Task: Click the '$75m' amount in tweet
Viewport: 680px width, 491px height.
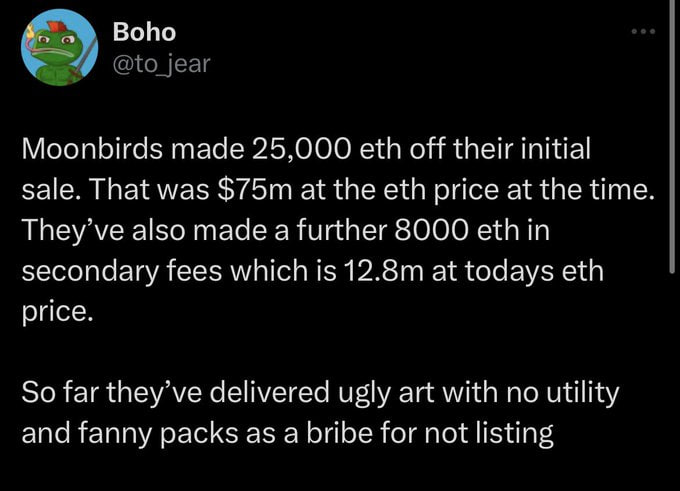Action: pyautogui.click(x=254, y=190)
